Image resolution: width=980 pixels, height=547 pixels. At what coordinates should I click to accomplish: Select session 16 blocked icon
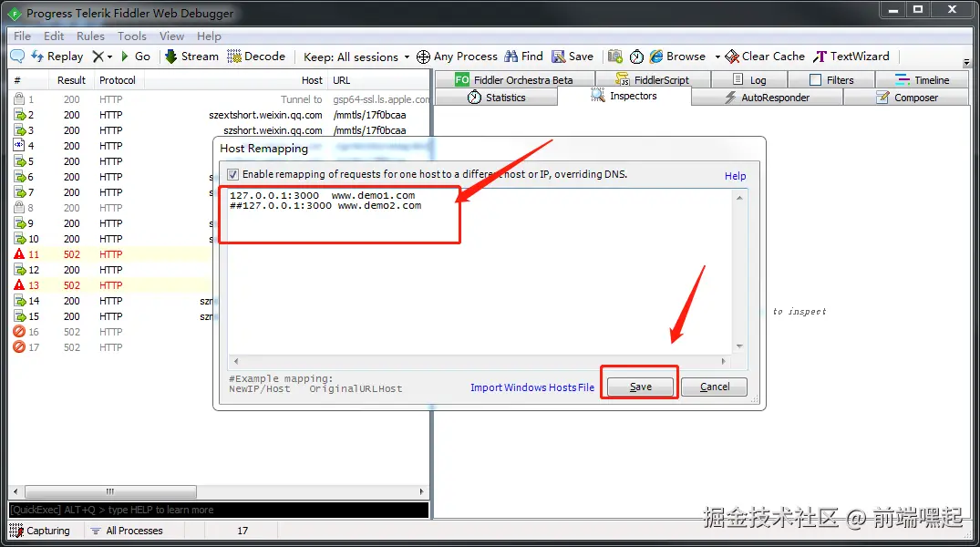tap(19, 331)
